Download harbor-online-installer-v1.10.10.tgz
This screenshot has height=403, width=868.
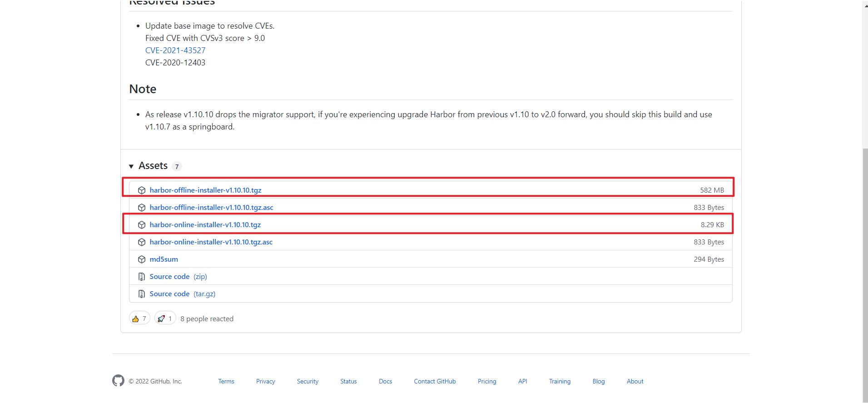(x=205, y=224)
